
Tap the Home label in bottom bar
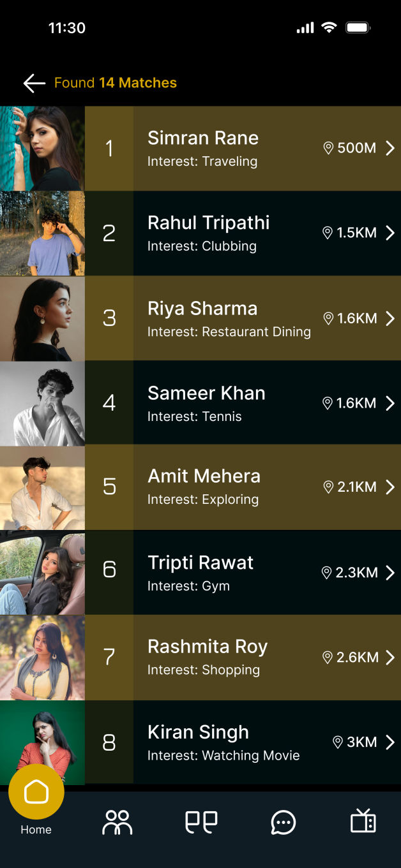point(36,830)
